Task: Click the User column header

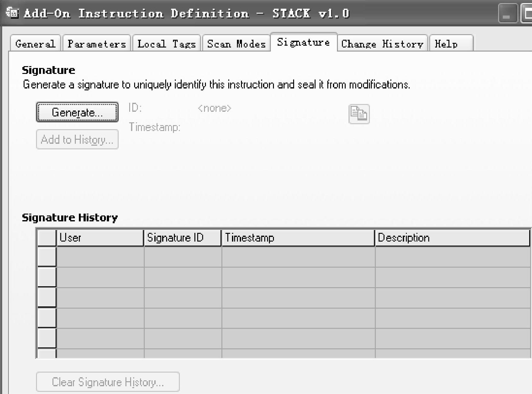Action: tap(100, 238)
